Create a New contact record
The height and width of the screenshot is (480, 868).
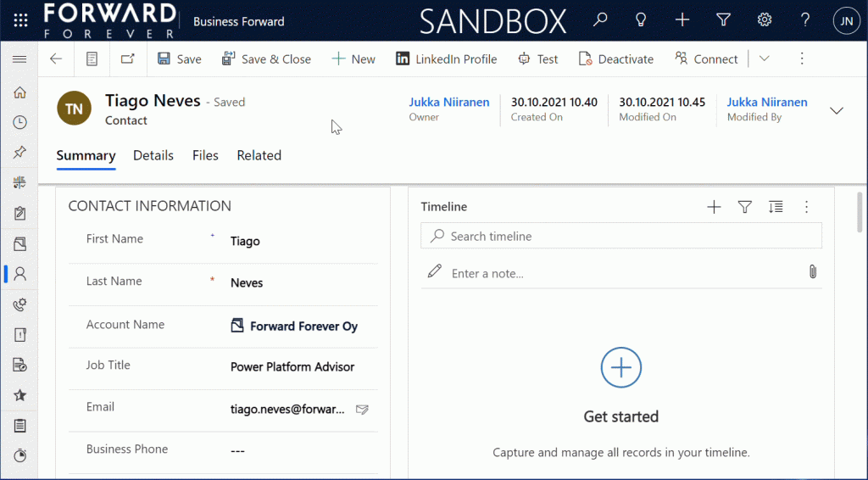point(353,59)
